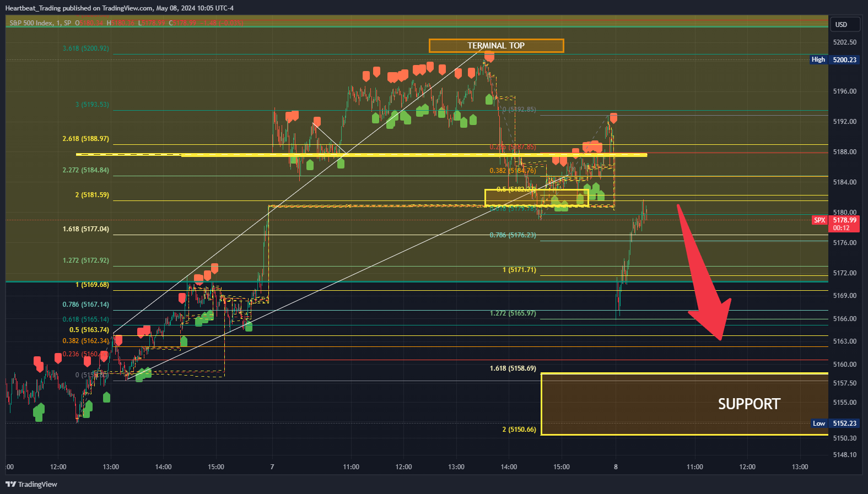Select the 2 (5181.59) Fibonacci label
Screen dimensions: 868x494
coord(92,195)
